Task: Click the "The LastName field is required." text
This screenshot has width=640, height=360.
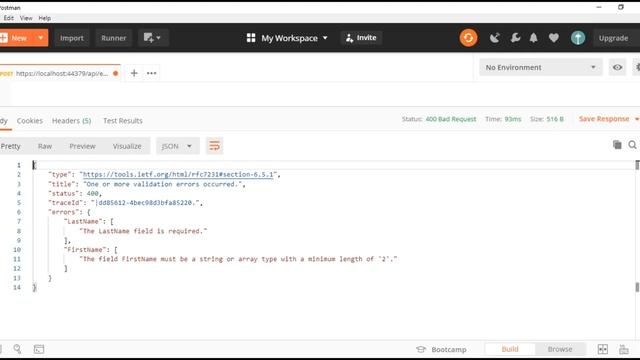Action: click(x=143, y=231)
